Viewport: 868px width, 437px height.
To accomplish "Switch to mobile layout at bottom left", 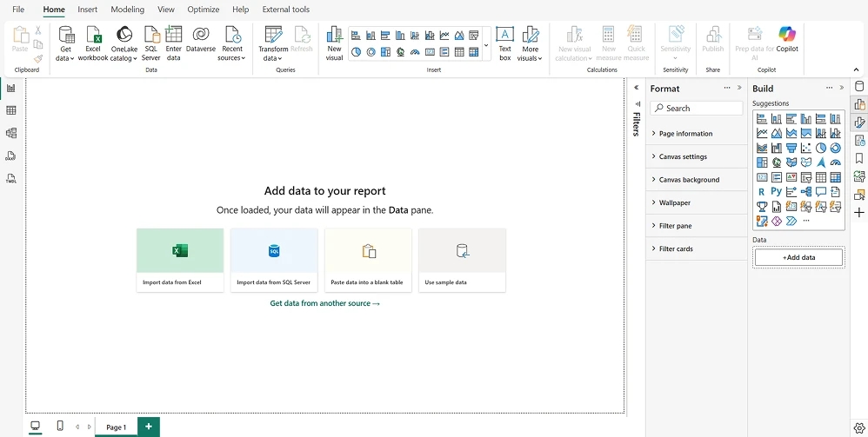I will point(60,427).
